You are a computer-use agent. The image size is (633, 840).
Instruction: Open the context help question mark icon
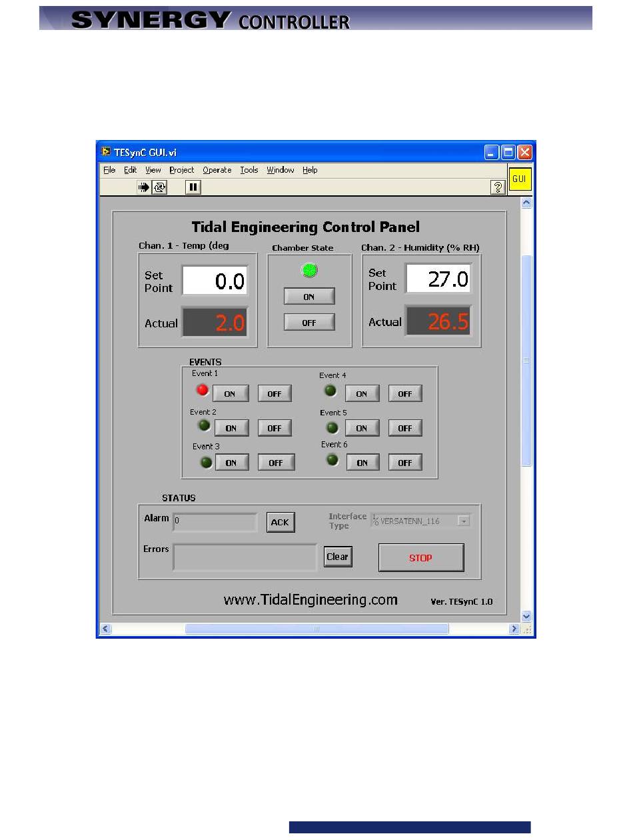(x=498, y=188)
